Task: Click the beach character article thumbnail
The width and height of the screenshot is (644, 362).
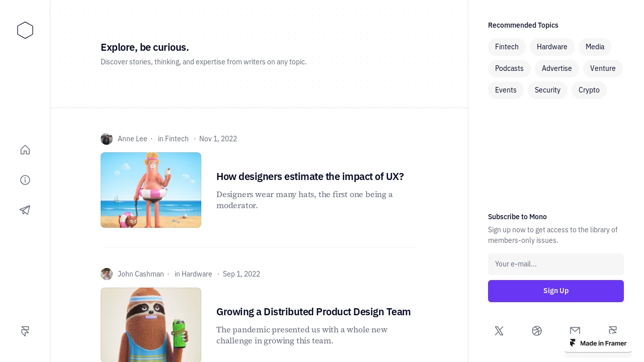Action: tap(151, 190)
